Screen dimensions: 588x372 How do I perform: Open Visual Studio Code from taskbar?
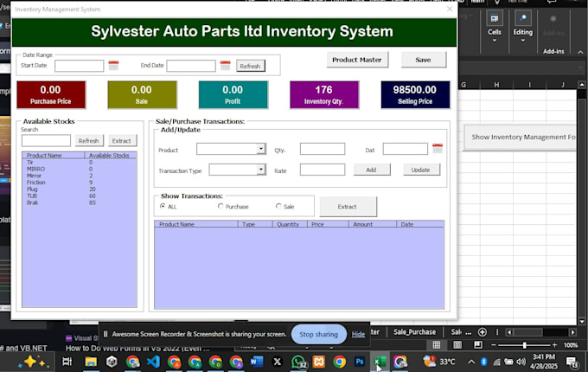(153, 362)
